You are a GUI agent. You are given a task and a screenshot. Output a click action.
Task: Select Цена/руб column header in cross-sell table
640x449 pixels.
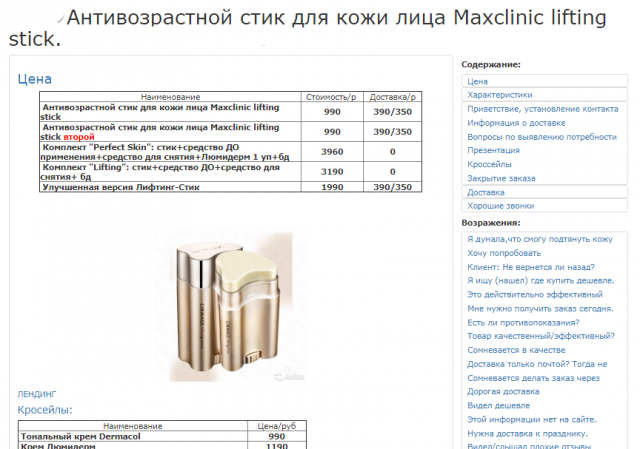[277, 426]
